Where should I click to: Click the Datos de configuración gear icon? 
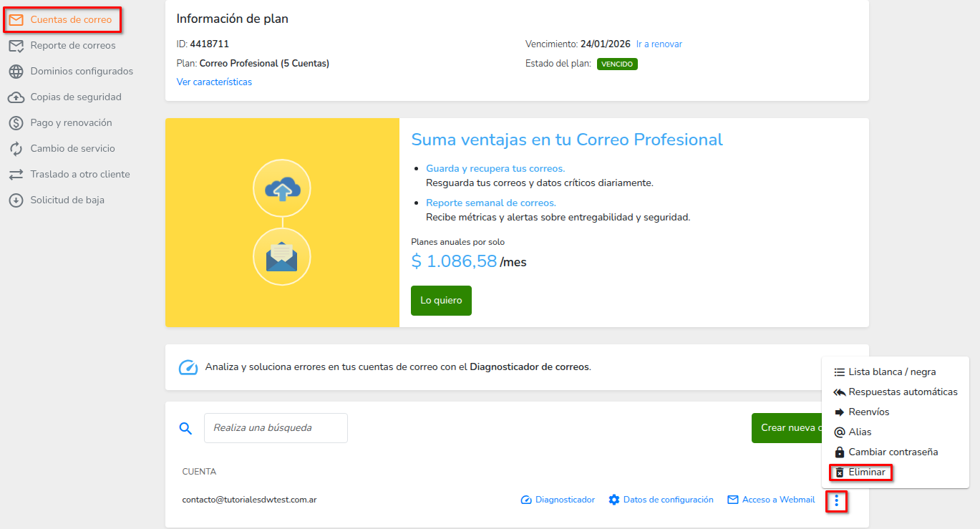click(613, 500)
